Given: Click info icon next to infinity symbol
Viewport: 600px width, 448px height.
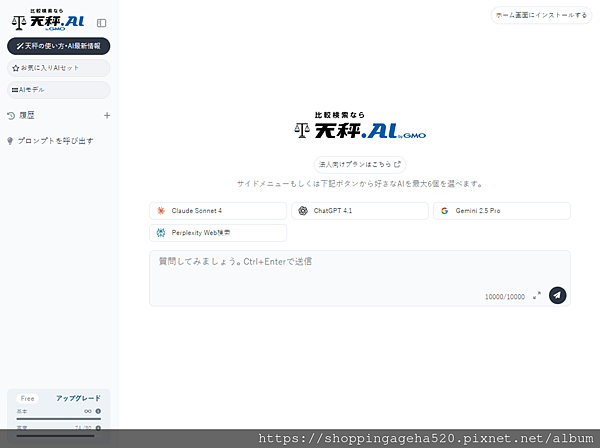Looking at the screenshot, I should point(98,411).
